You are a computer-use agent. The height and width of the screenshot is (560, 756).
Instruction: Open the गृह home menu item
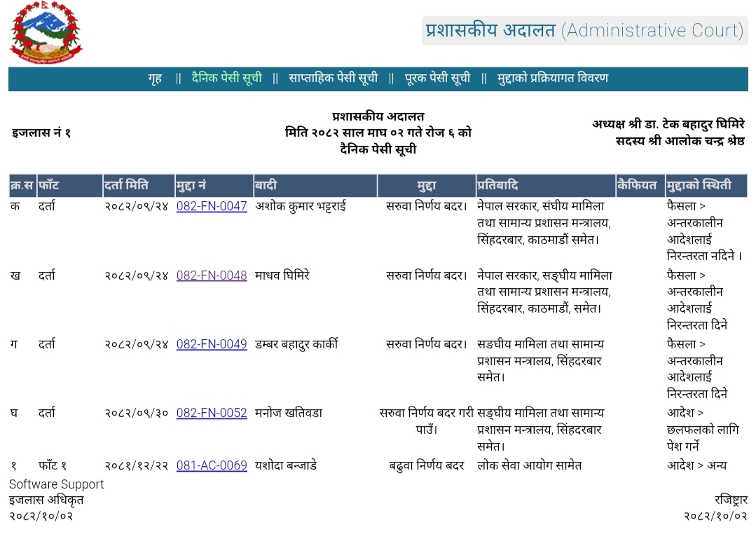pyautogui.click(x=155, y=78)
